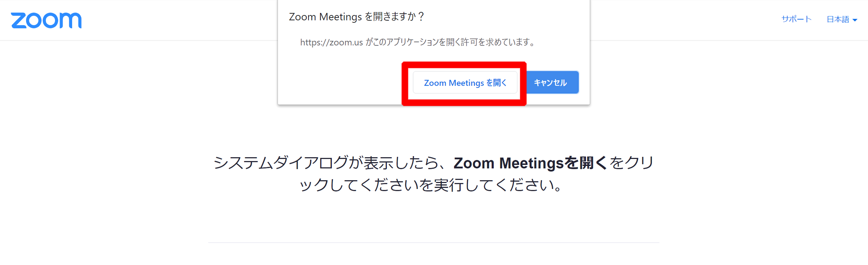
Task: Click blank dialog area left of open button
Action: [x=340, y=83]
